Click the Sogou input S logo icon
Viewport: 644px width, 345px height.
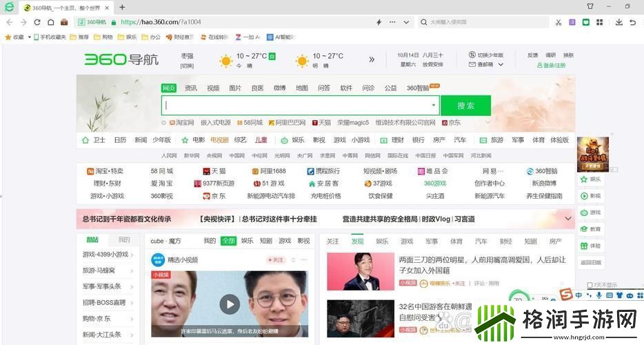click(x=566, y=295)
